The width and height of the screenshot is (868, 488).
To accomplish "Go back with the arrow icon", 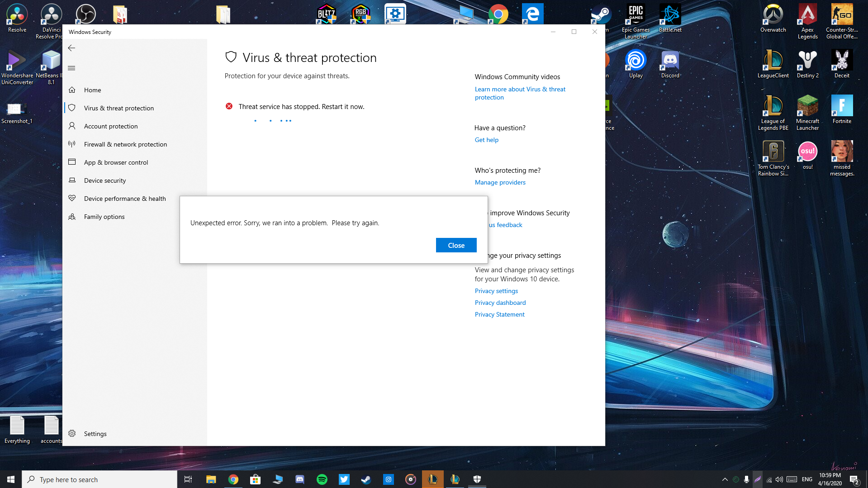I will coord(71,48).
